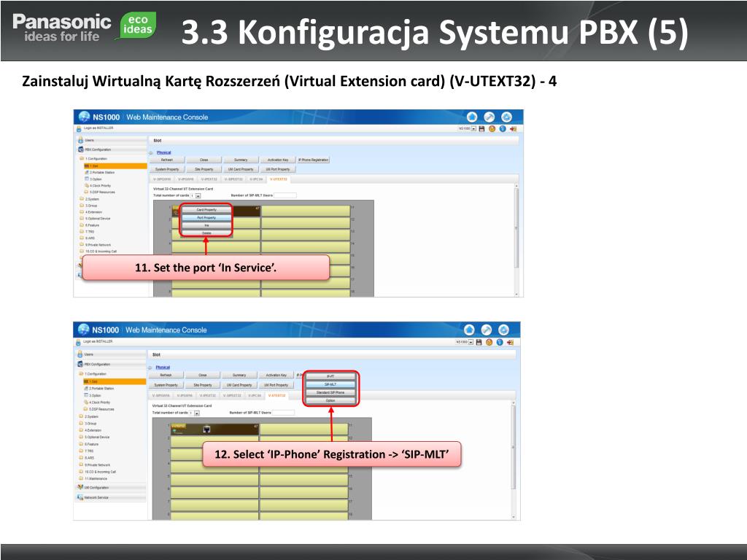
Task: Open Physical link in step 12 console
Action: click(163, 367)
